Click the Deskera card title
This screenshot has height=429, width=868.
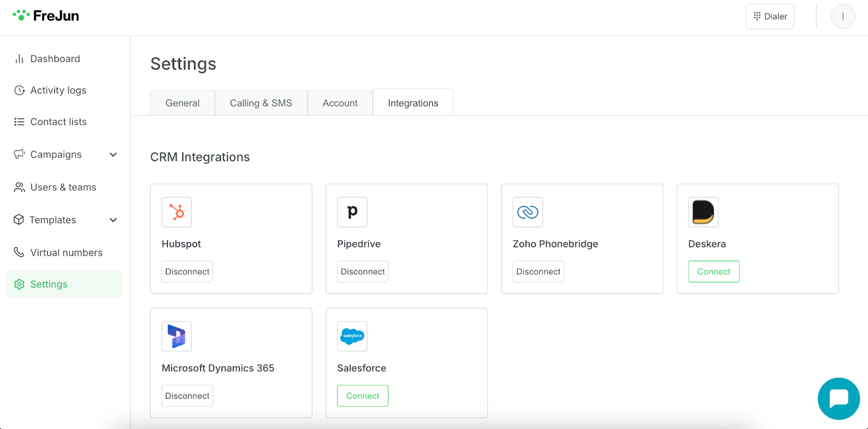click(x=707, y=244)
